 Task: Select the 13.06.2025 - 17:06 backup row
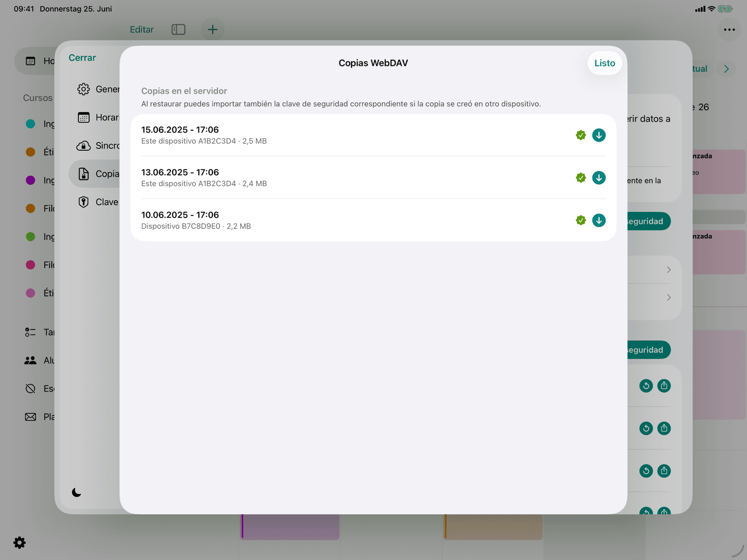[373, 178]
